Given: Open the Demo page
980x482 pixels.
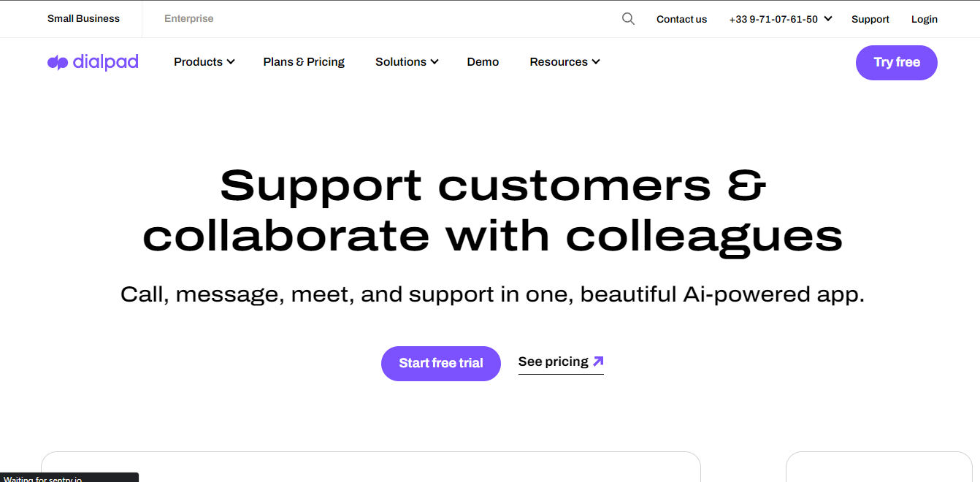Looking at the screenshot, I should 483,62.
